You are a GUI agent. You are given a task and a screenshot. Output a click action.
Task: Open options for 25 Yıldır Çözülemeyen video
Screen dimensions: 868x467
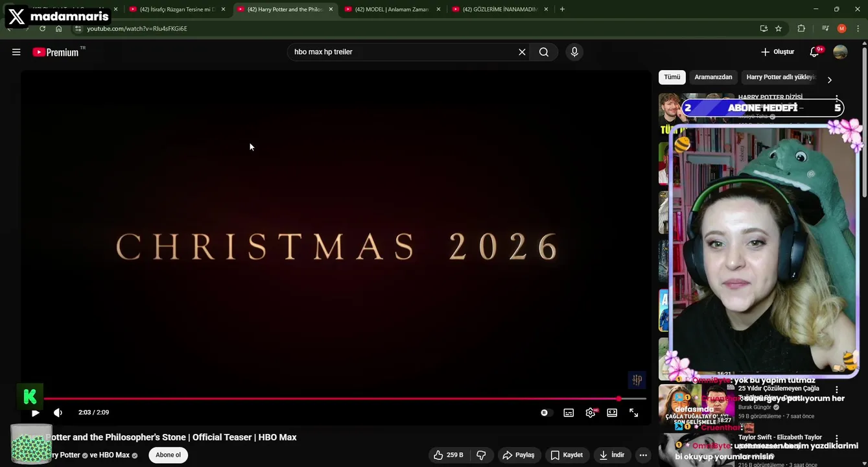[x=837, y=390]
